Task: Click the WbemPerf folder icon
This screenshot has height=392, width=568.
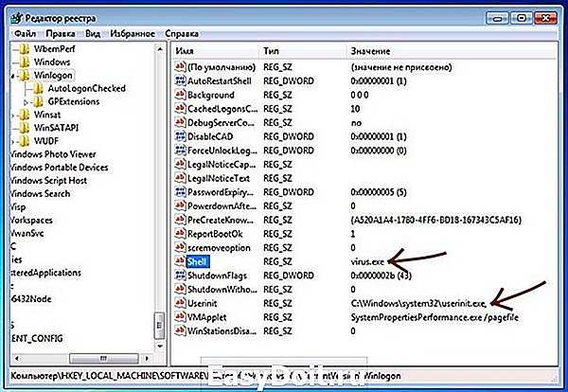Action: [x=25, y=49]
